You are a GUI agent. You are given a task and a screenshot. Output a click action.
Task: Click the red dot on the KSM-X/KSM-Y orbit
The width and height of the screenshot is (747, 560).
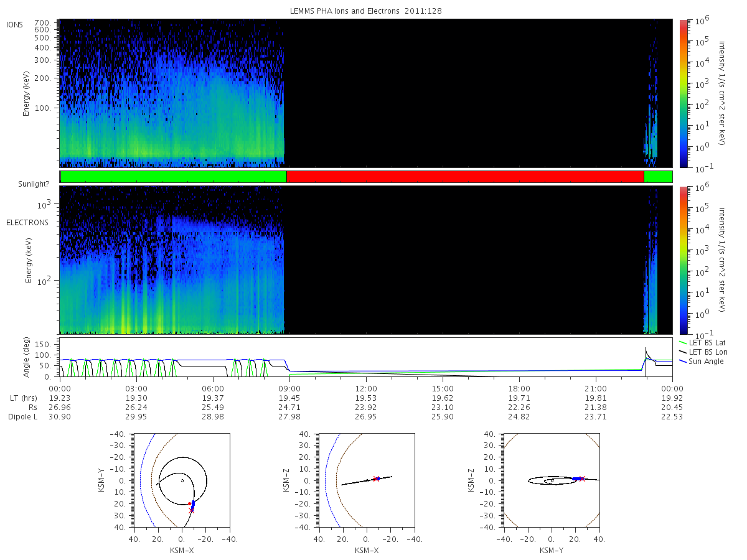pyautogui.click(x=189, y=503)
